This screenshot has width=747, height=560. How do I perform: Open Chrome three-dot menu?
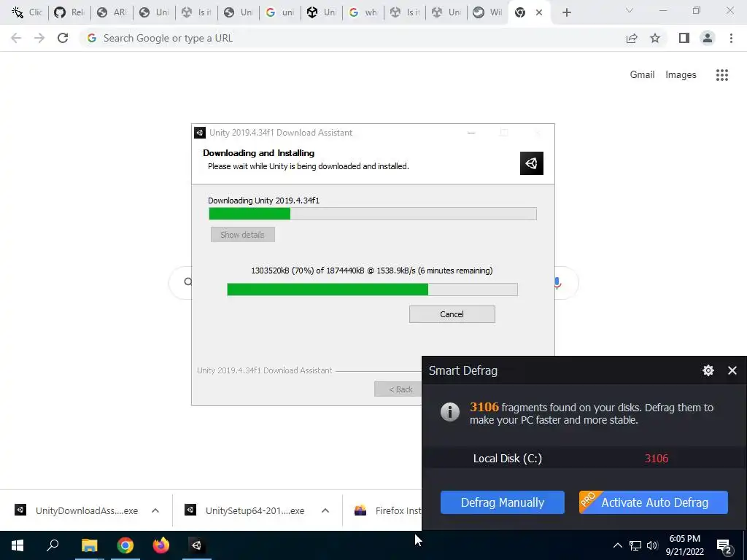click(x=731, y=38)
